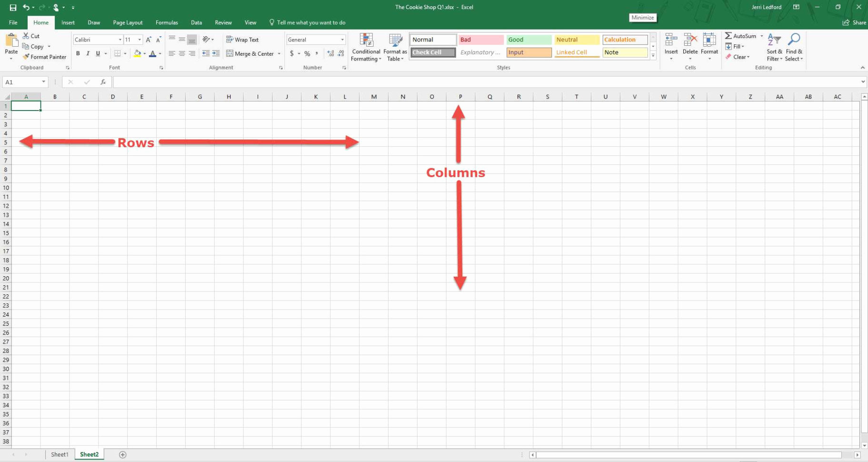Expand the cell styles gallery
Screen dimensions: 868x462
point(653,56)
